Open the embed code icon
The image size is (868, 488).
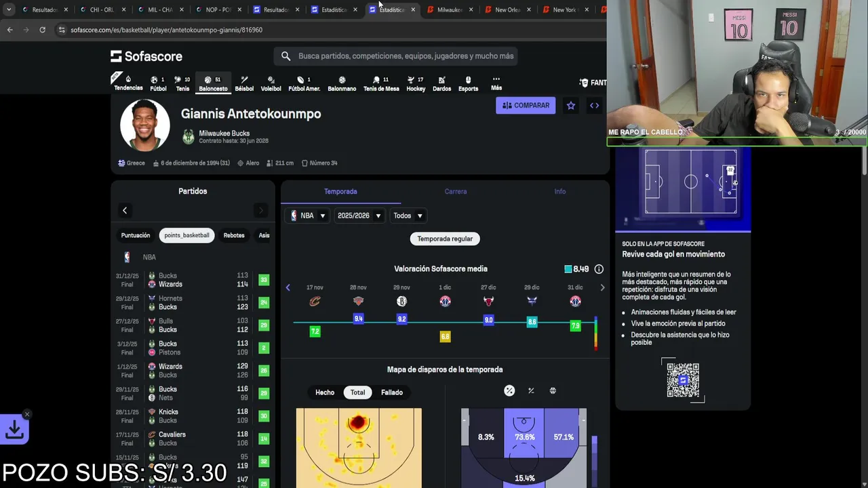pyautogui.click(x=594, y=106)
